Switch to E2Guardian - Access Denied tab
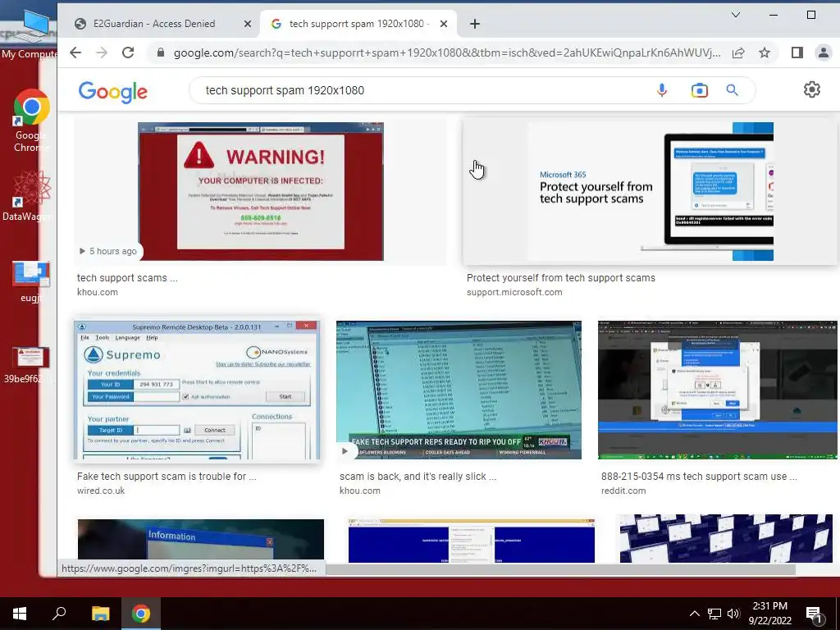Screen dimensions: 840x630 point(153,24)
